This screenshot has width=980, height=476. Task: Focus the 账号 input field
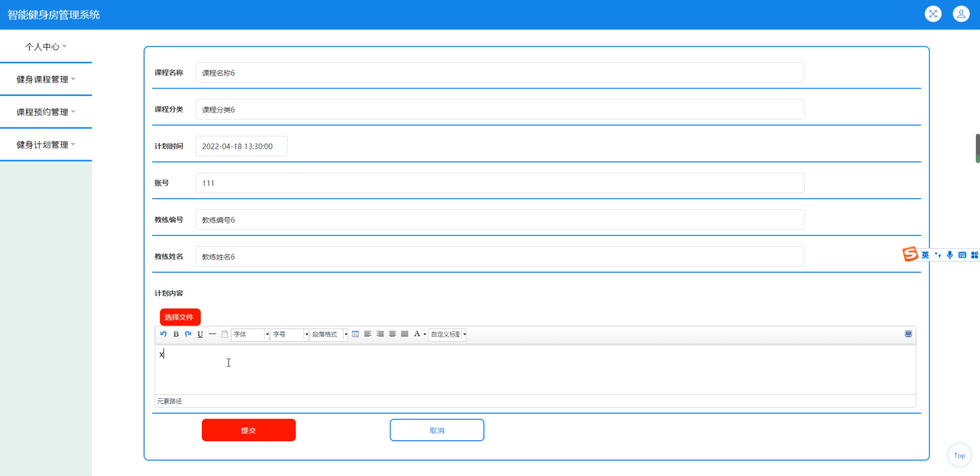point(500,183)
